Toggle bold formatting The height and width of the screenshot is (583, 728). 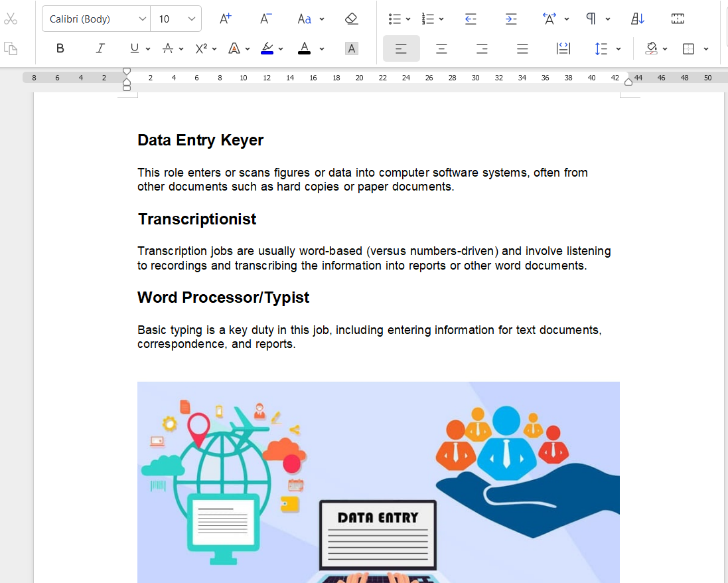point(60,48)
